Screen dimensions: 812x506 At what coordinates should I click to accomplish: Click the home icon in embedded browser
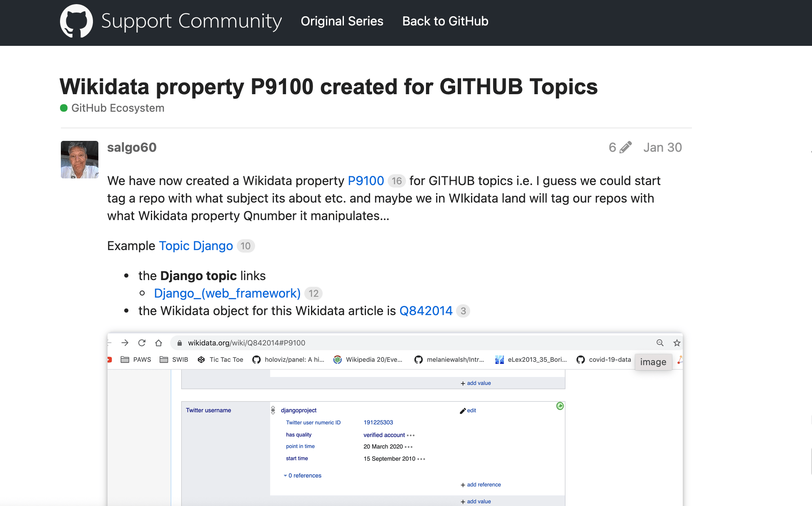point(158,343)
